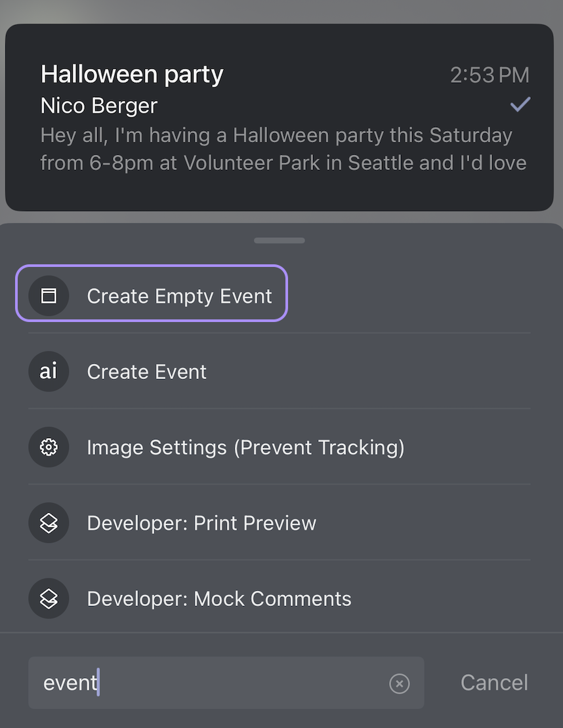Click the Halloween party subject title
This screenshot has height=728, width=563.
[x=132, y=74]
